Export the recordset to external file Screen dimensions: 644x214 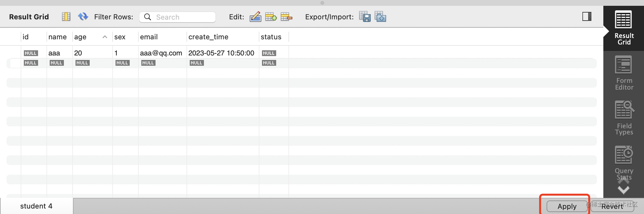click(365, 16)
